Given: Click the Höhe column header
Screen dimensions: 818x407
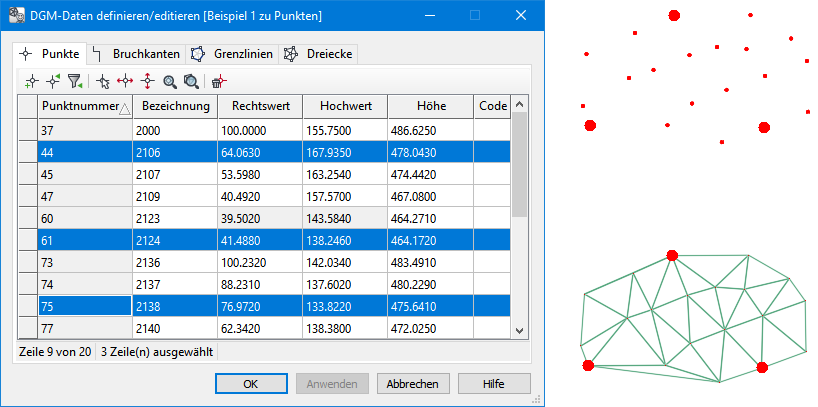Looking at the screenshot, I should 430,106.
